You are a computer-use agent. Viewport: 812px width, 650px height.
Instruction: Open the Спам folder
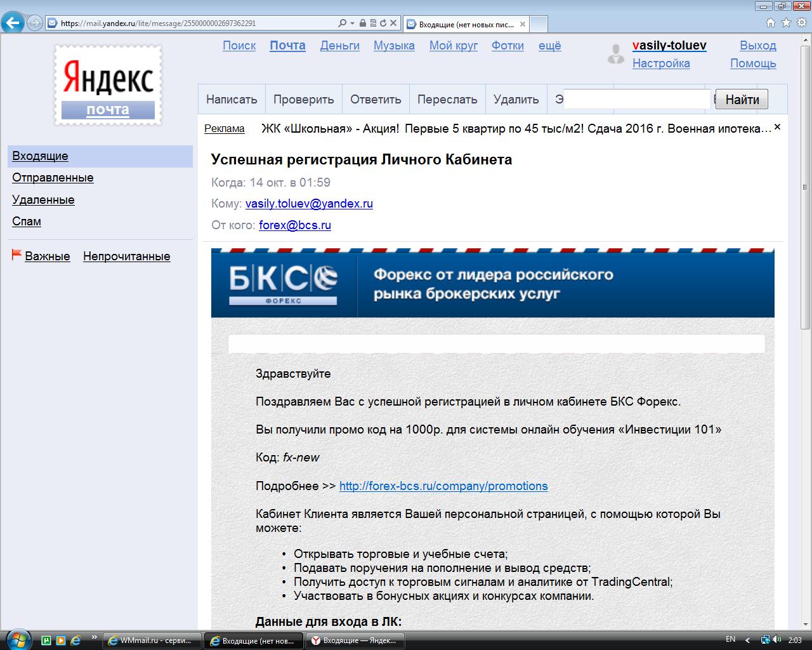coord(27,222)
